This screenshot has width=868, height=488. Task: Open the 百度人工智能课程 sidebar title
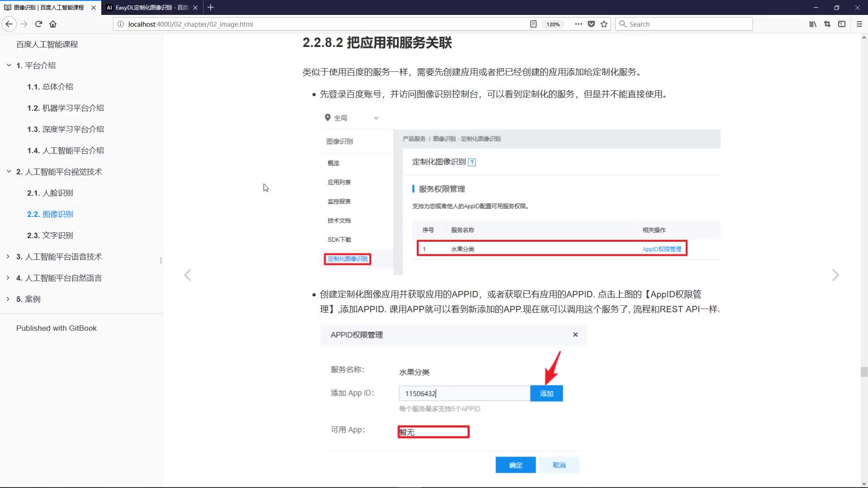[x=47, y=44]
